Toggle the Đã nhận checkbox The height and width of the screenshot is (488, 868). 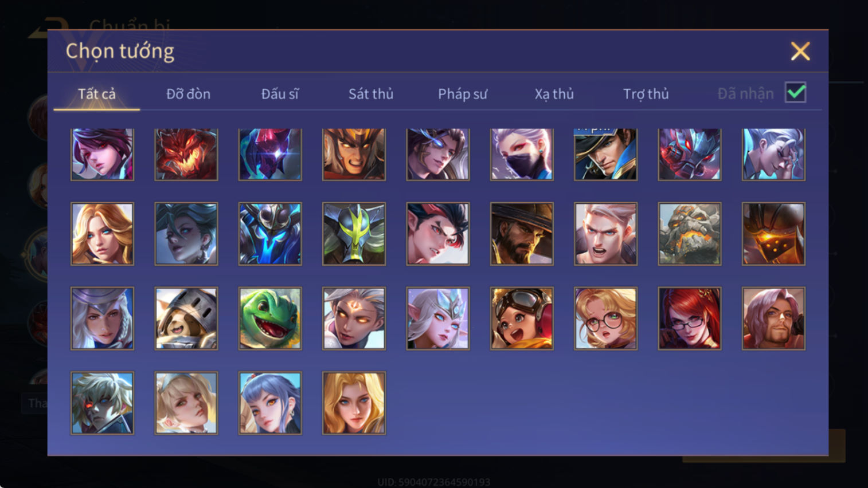(796, 93)
